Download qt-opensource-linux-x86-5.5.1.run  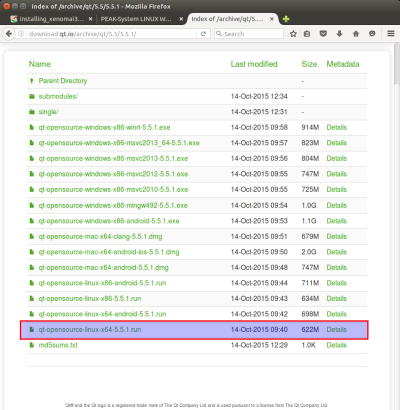90,298
